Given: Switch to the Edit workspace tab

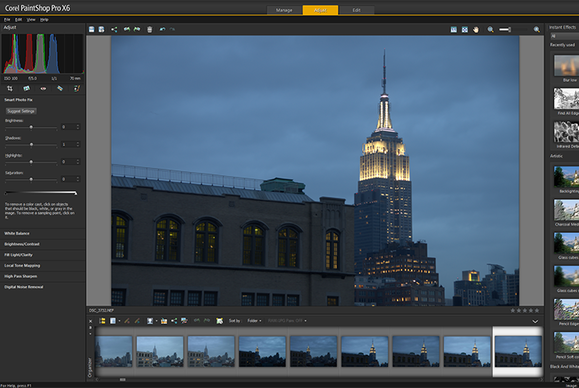Looking at the screenshot, I should click(356, 10).
